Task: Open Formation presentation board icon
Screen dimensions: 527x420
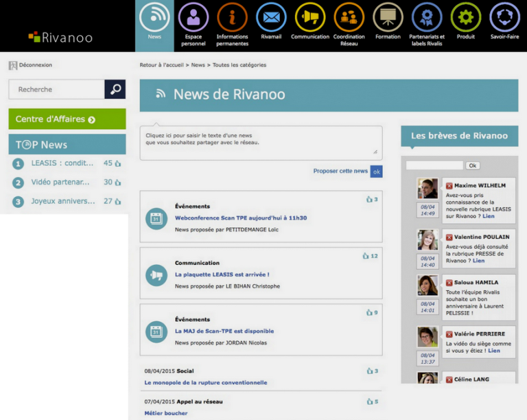Action: point(388,17)
